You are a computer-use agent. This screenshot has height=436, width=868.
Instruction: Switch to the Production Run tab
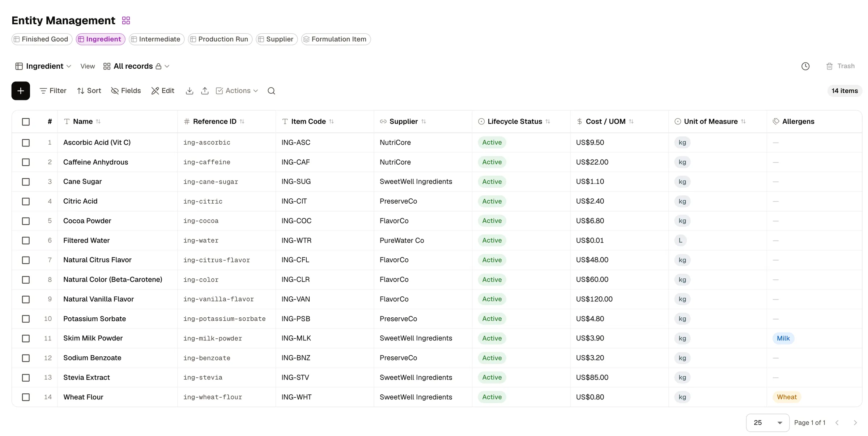tap(220, 39)
